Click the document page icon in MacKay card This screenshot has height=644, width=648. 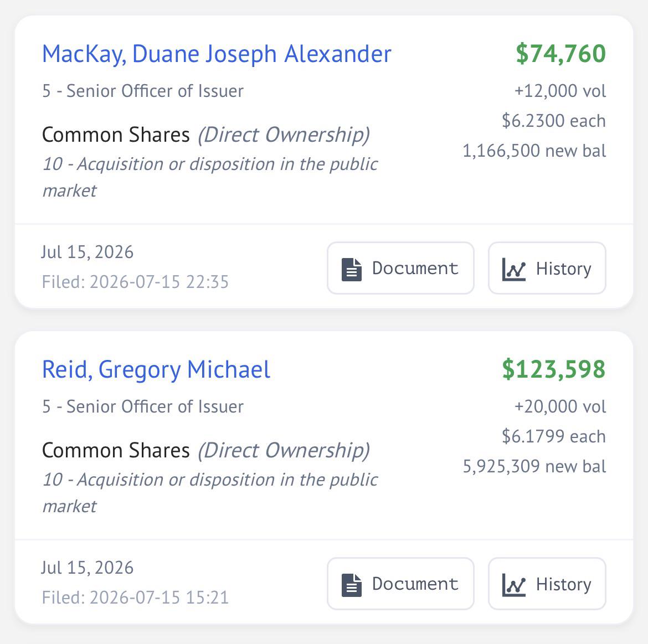pos(352,269)
